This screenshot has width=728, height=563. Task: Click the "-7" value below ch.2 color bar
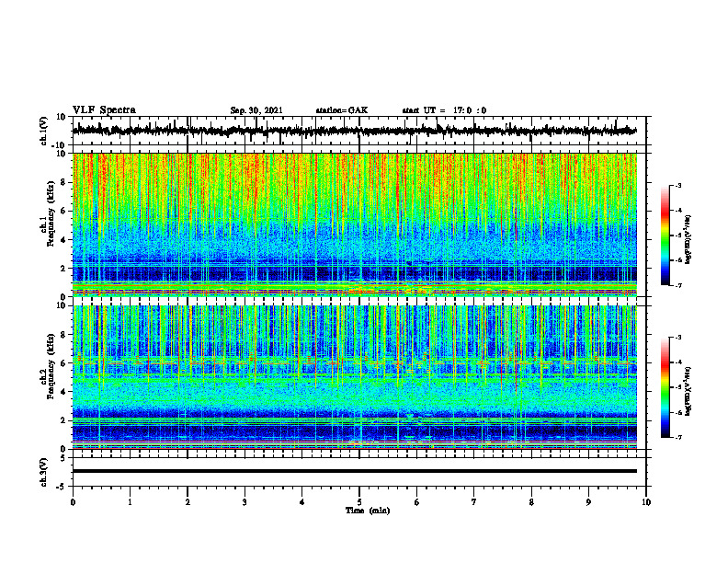point(677,438)
